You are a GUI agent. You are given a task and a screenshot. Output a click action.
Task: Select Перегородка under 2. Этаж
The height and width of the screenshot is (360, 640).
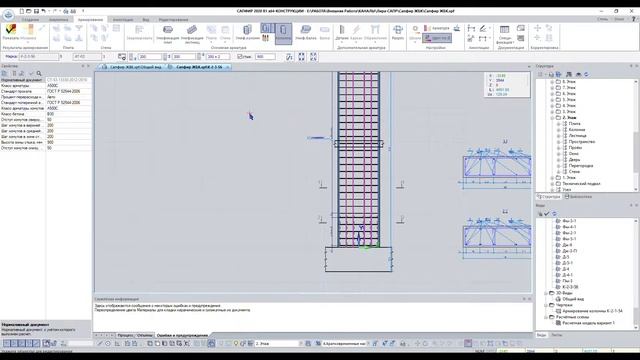[x=581, y=166]
